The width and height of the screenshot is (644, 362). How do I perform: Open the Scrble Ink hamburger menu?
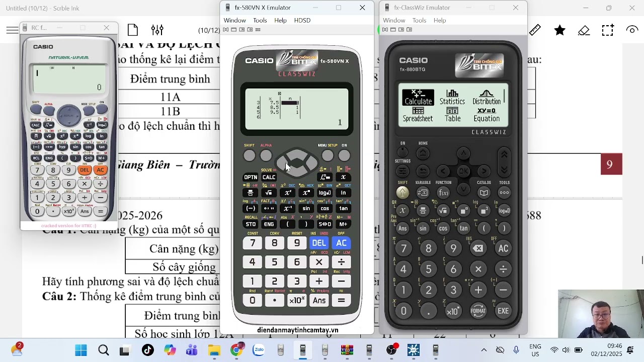(x=12, y=31)
